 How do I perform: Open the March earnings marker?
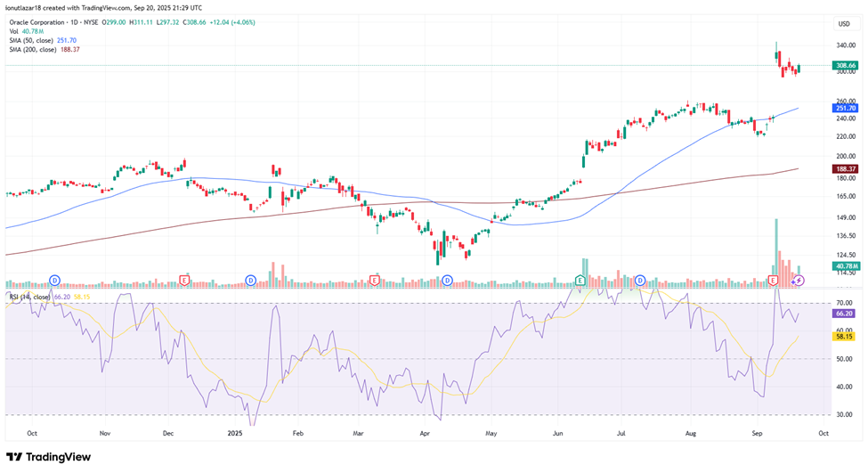pyautogui.click(x=374, y=280)
